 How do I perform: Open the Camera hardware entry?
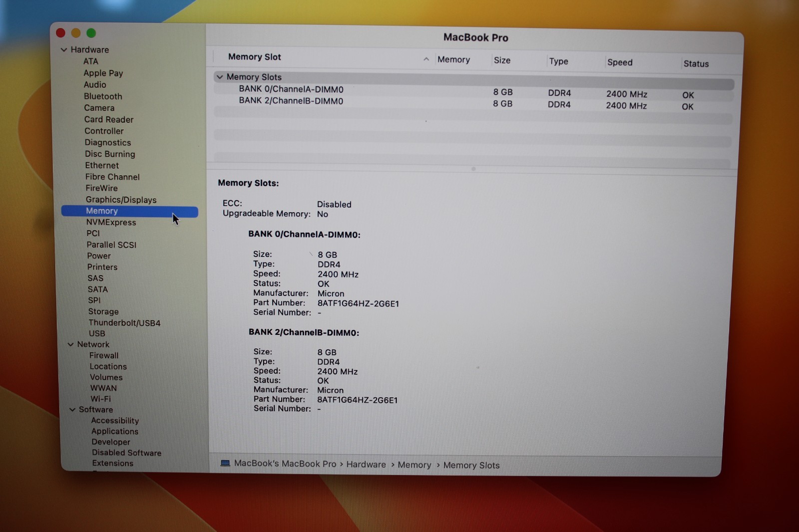(x=99, y=108)
